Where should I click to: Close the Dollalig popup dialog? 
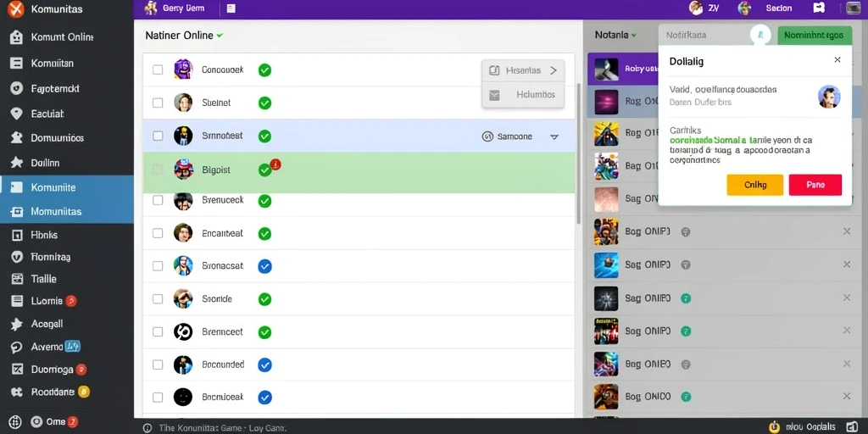[x=837, y=60]
